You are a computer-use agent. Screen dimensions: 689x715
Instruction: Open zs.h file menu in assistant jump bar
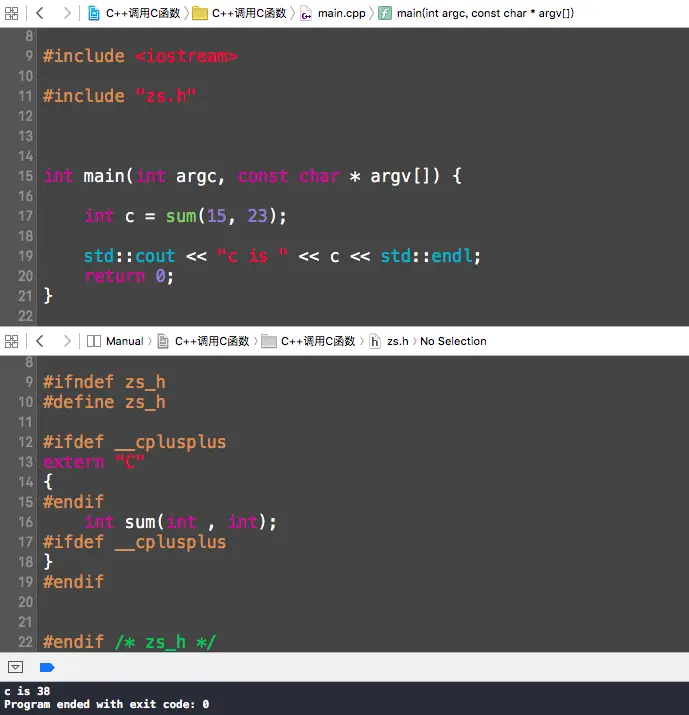[x=398, y=341]
